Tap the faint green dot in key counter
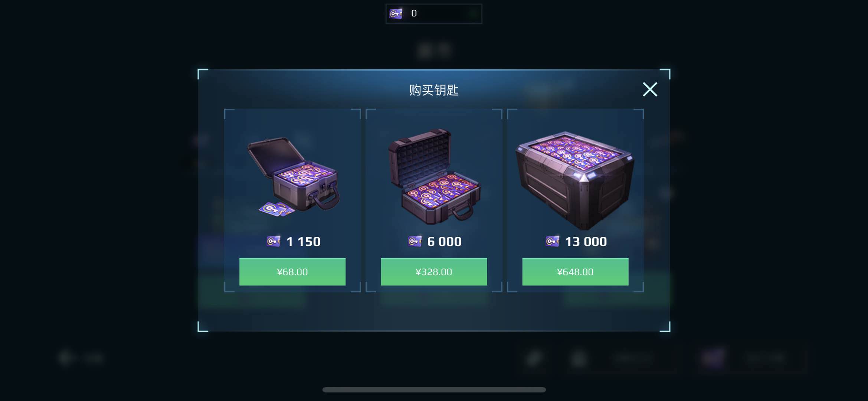The image size is (868, 401). pos(473,14)
